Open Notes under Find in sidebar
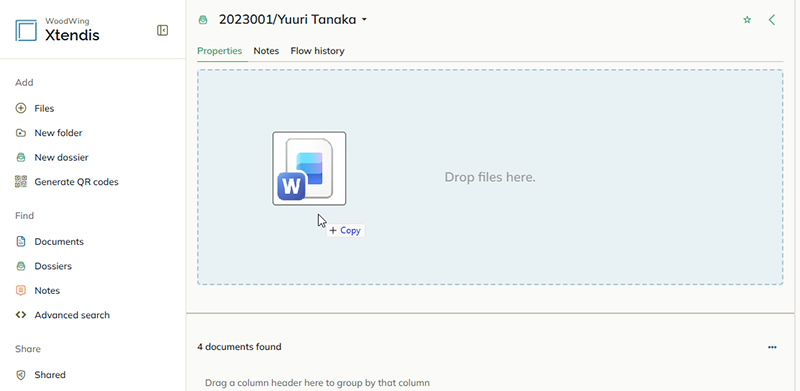The image size is (800, 391). coord(47,290)
